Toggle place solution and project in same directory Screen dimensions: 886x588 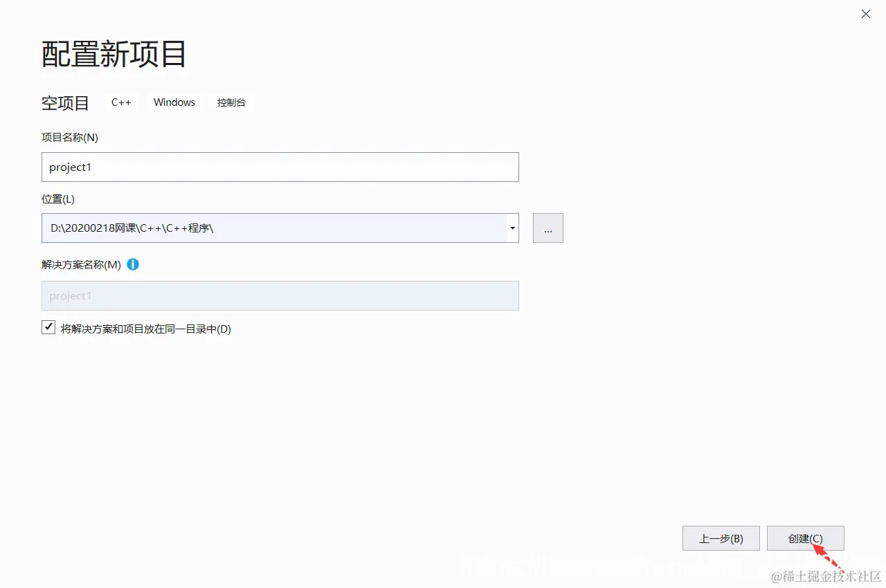click(x=48, y=328)
